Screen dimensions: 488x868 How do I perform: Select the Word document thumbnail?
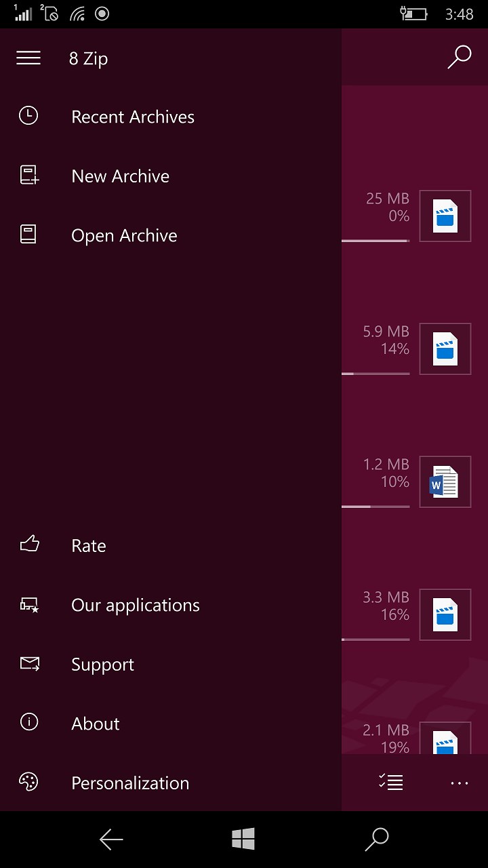tap(445, 481)
